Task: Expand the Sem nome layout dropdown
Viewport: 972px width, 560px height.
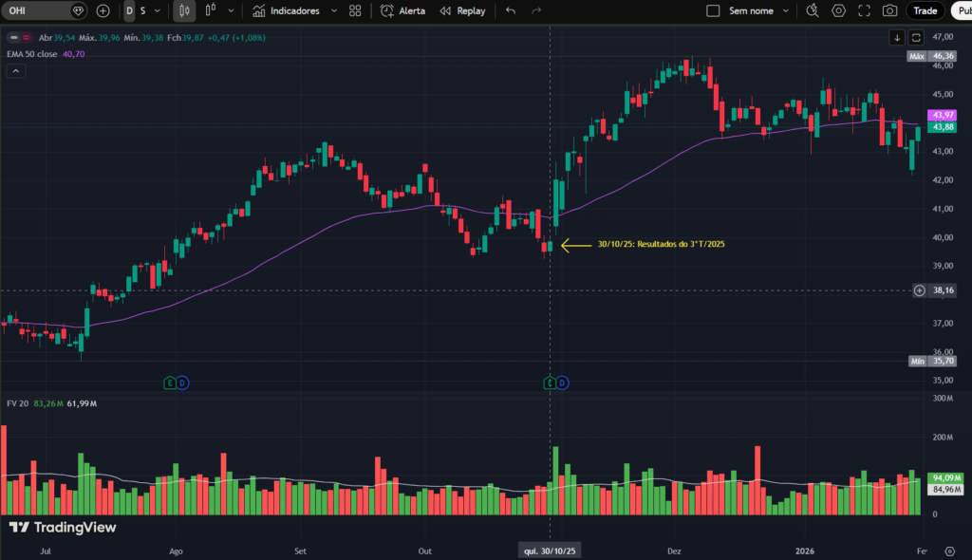Action: pos(788,10)
